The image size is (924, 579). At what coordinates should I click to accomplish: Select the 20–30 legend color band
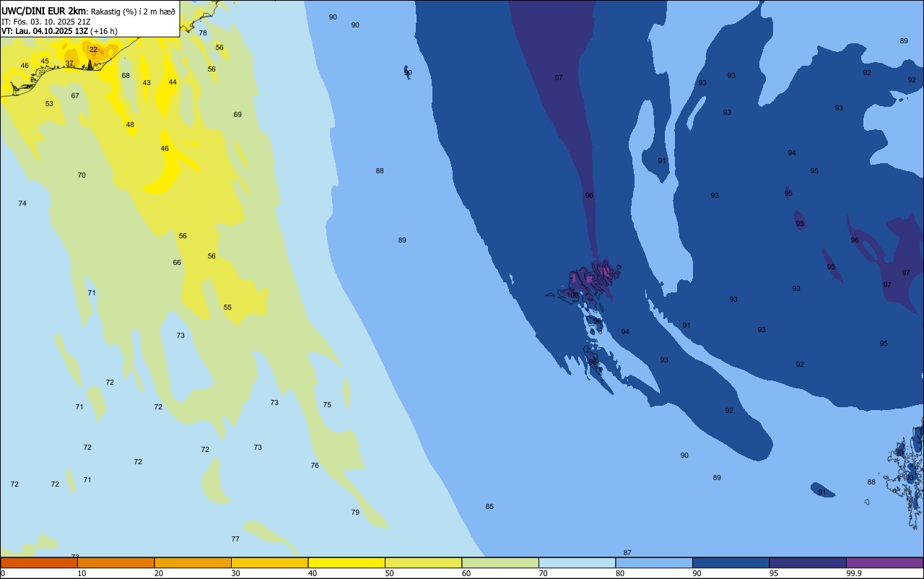tap(193, 562)
